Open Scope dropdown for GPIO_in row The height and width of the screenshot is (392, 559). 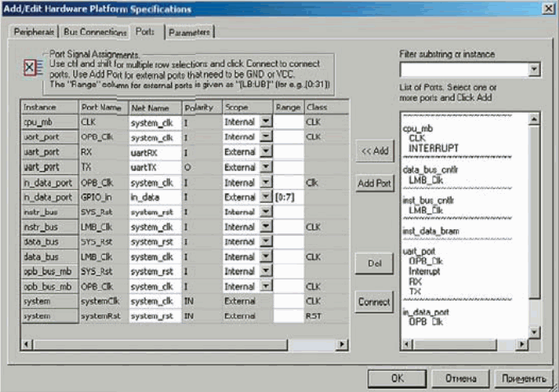tap(266, 196)
